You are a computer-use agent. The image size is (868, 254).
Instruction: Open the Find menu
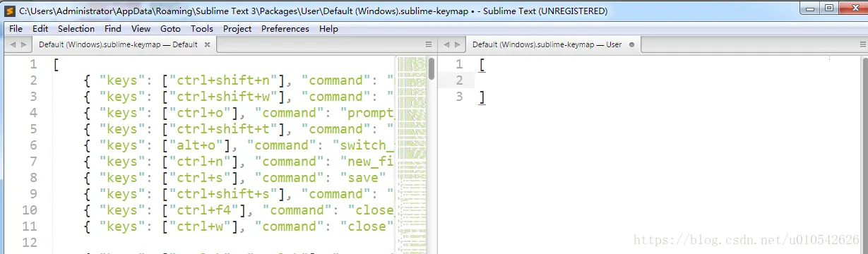[113, 29]
